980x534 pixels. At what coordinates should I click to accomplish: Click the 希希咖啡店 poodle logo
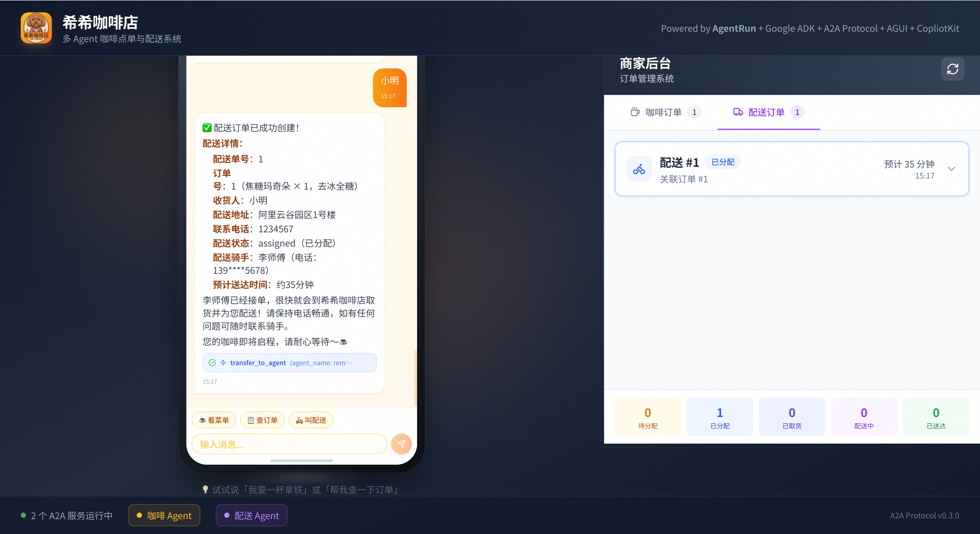click(x=36, y=28)
